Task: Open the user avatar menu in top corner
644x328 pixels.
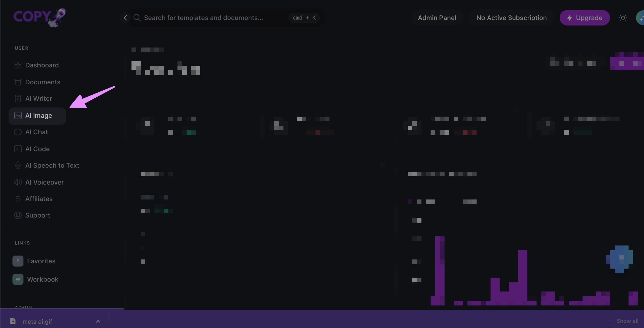Action: point(640,18)
